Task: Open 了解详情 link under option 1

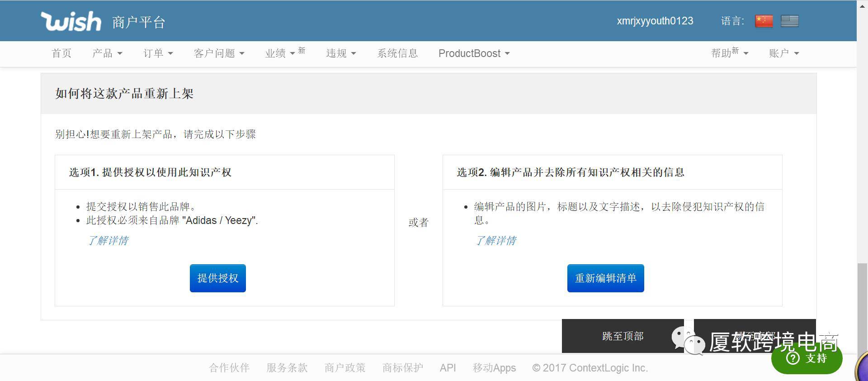Action: (108, 240)
